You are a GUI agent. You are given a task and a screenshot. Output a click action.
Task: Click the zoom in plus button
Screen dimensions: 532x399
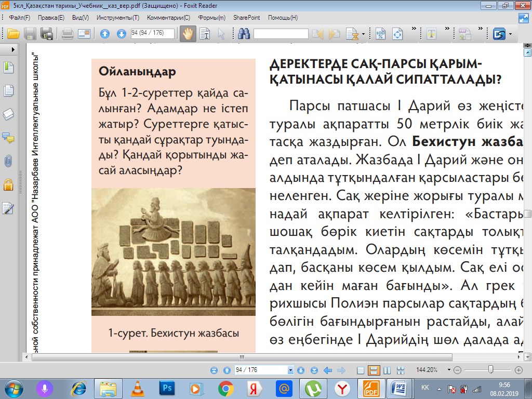click(x=518, y=370)
